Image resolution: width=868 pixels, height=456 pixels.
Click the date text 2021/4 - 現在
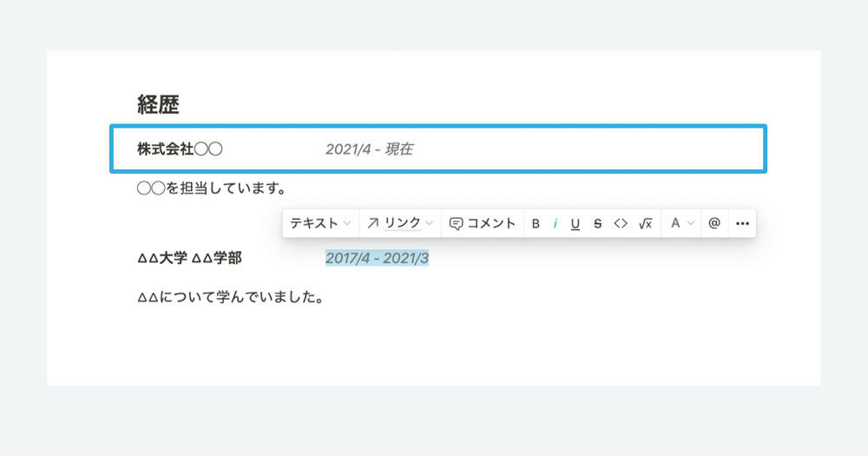(369, 149)
